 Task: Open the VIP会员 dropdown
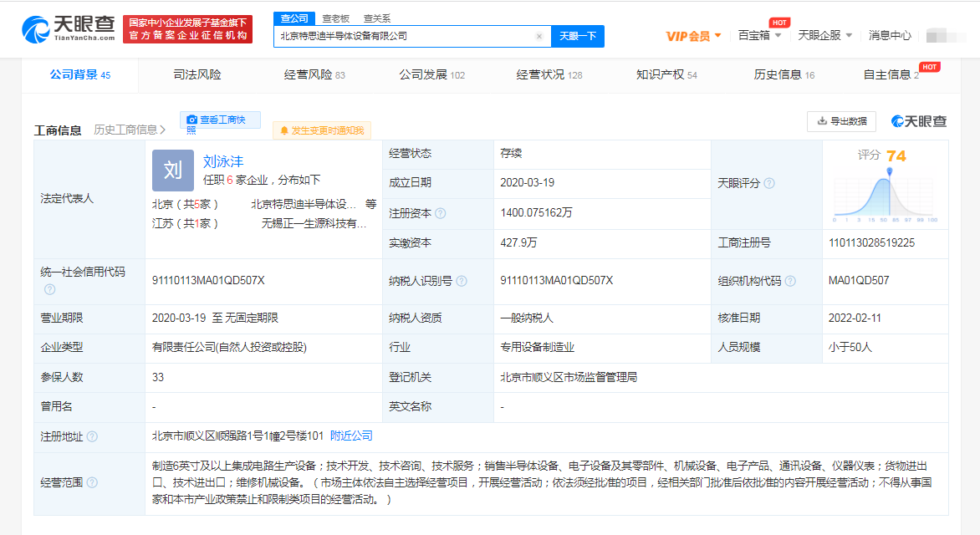point(693,36)
